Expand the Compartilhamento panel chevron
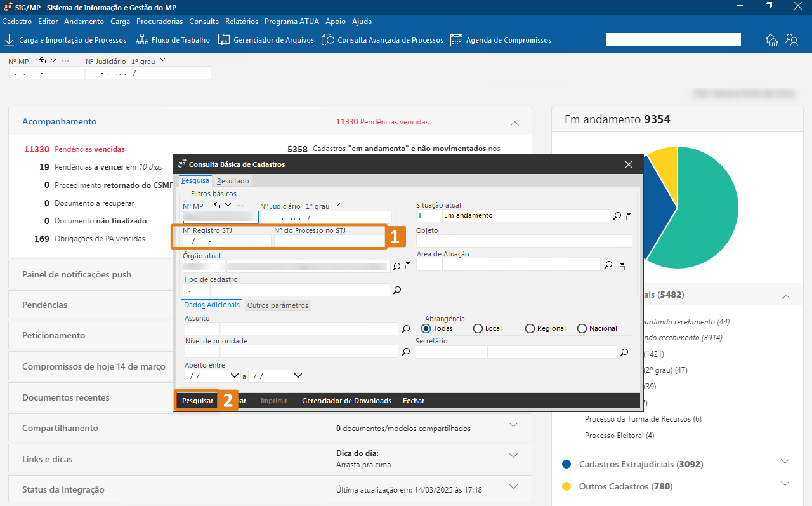812x506 pixels. 514,424
